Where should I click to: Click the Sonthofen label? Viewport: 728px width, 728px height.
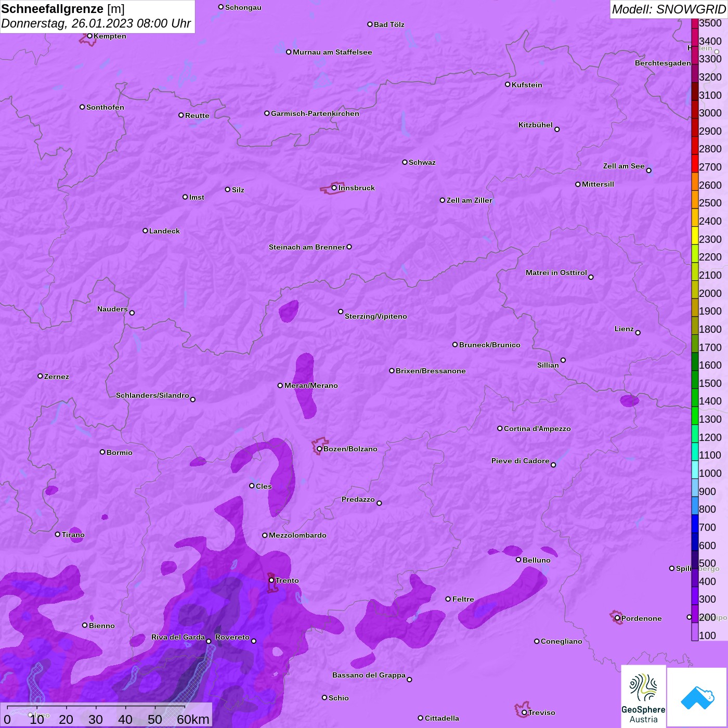105,107
